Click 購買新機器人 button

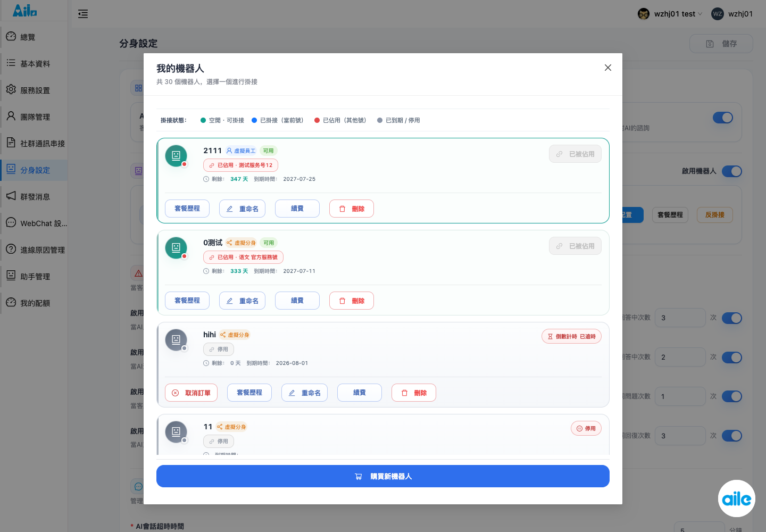pos(383,476)
